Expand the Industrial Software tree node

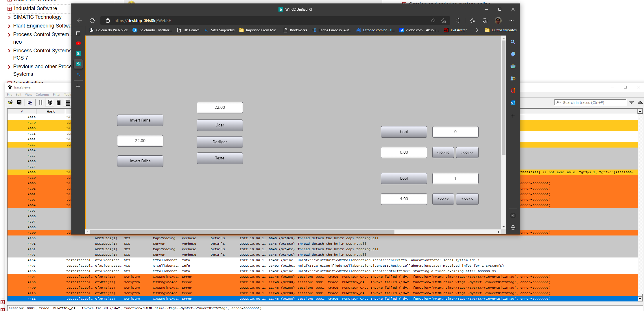(x=10, y=9)
